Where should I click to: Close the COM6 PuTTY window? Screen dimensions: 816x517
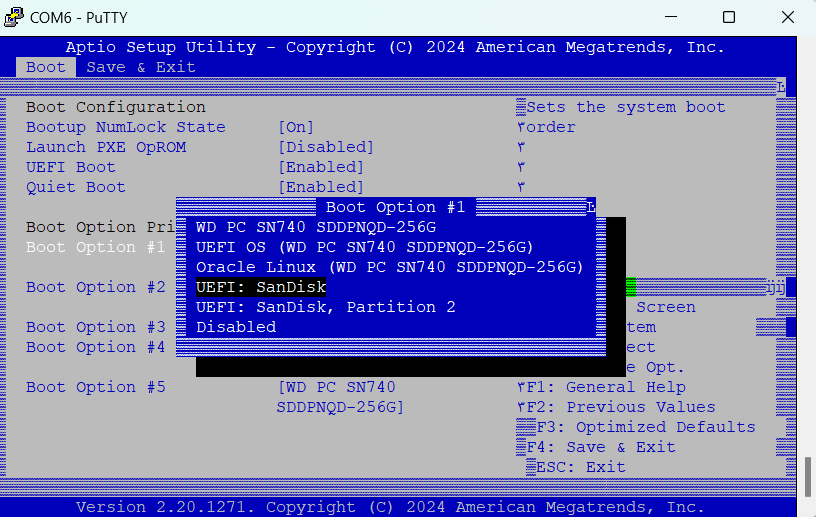pyautogui.click(x=786, y=17)
